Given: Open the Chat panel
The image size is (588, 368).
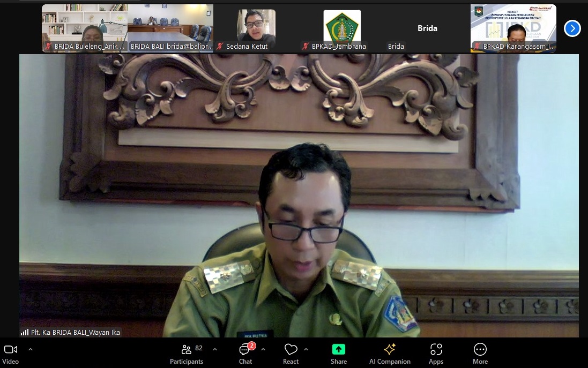Looking at the screenshot, I should [245, 354].
